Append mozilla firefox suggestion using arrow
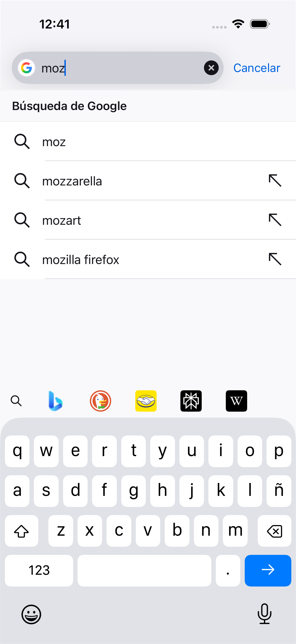Viewport: 296px width, 644px height. (275, 259)
